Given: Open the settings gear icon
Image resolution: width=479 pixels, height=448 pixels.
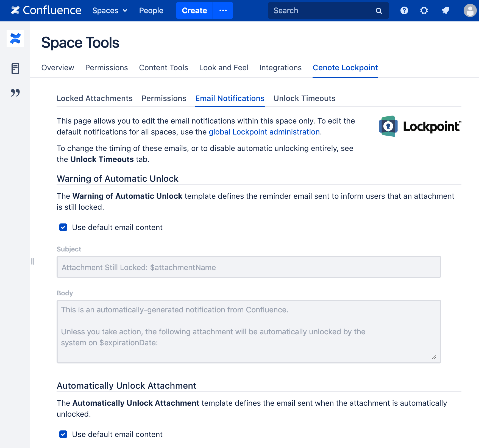Looking at the screenshot, I should 424,10.
